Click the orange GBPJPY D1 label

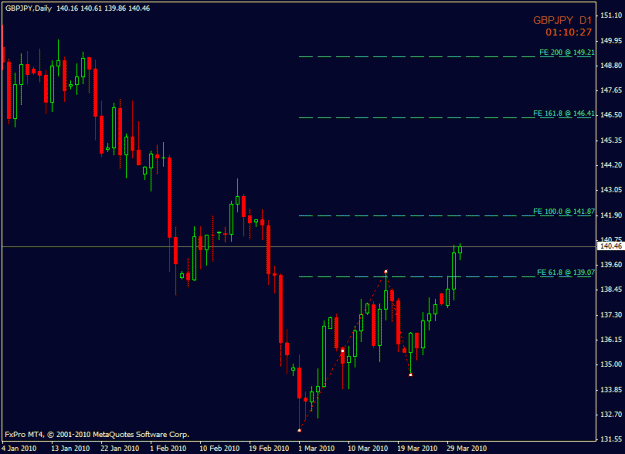coord(562,20)
